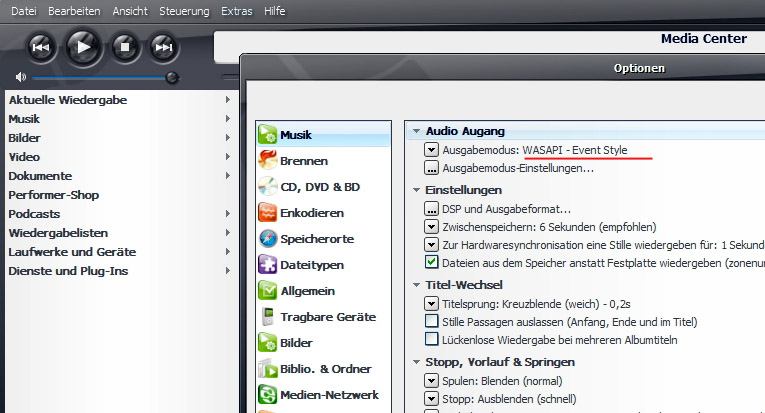Expand Video tree arrow
The height and width of the screenshot is (413, 765).
point(227,157)
